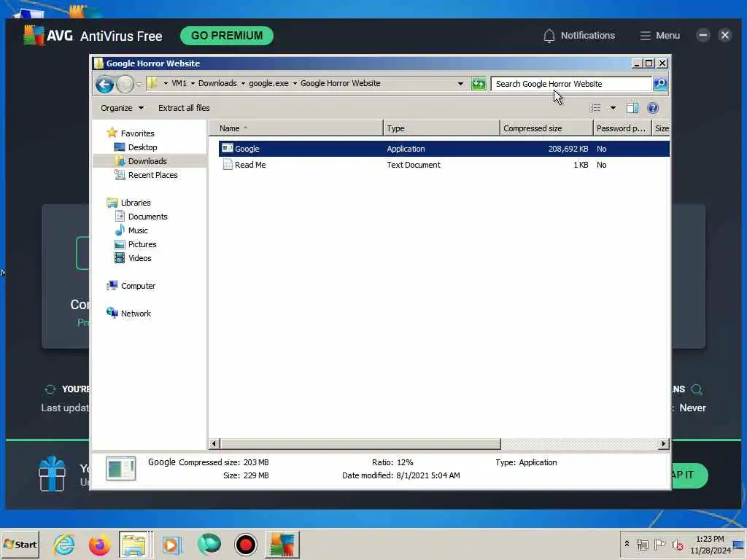Sort by the Name column header

pos(296,128)
